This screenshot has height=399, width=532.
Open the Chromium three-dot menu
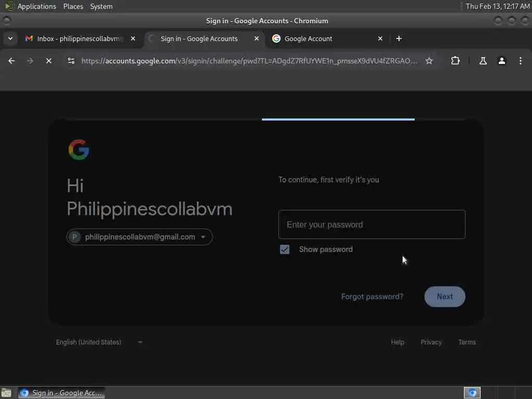coord(520,61)
